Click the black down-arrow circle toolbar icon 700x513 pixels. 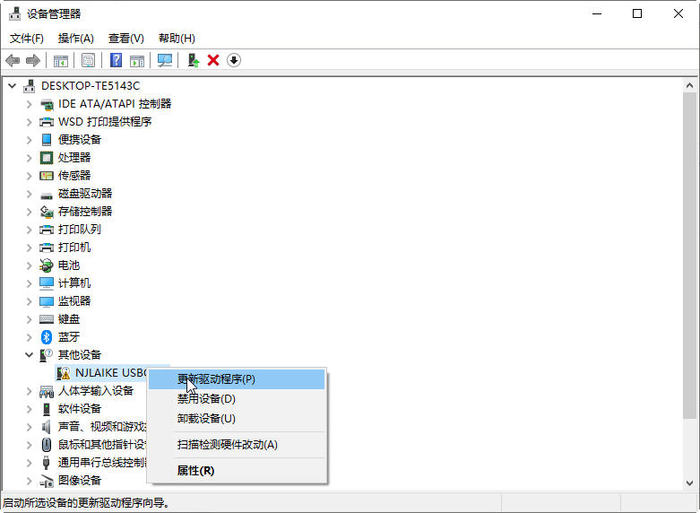pyautogui.click(x=234, y=60)
